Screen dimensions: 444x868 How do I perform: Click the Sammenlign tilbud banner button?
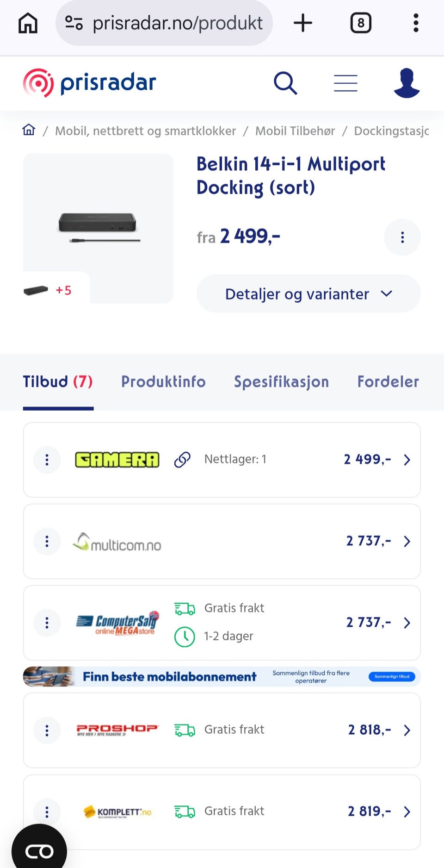pos(392,676)
